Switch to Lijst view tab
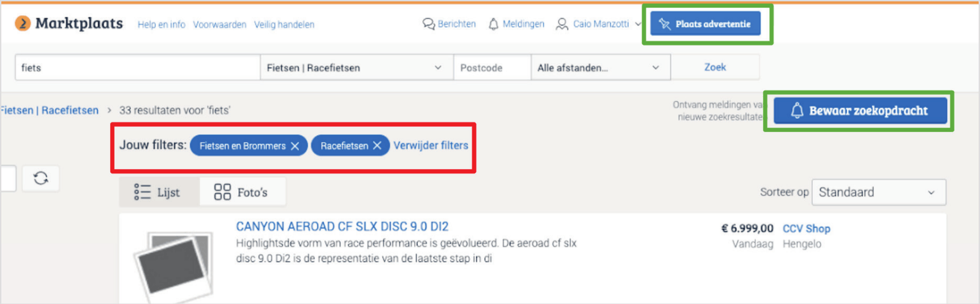This screenshot has height=304, width=980. tap(159, 192)
